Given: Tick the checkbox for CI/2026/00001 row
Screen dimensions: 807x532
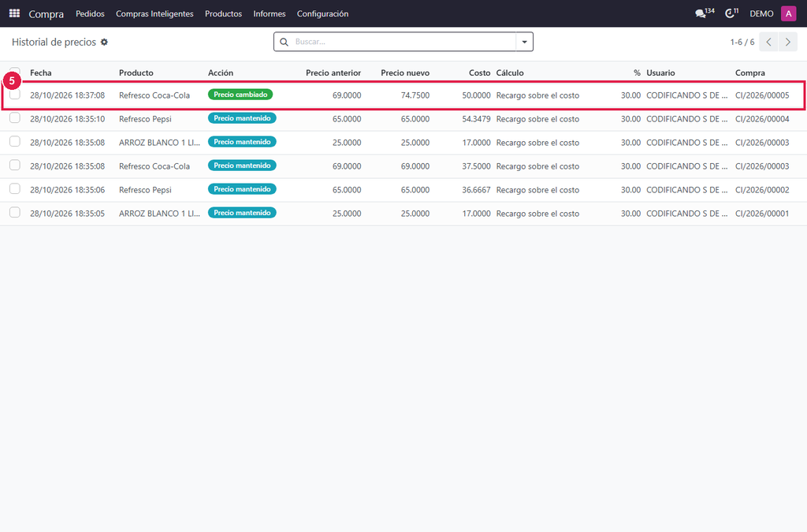Looking at the screenshot, I should pyautogui.click(x=15, y=213).
